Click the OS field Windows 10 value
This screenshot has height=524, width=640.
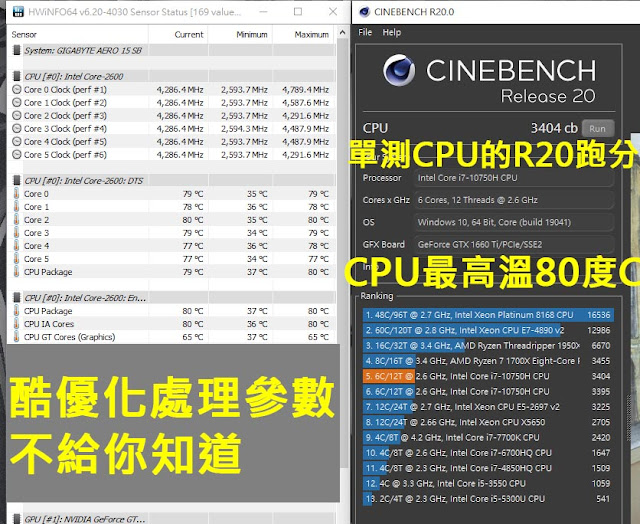coord(513,222)
